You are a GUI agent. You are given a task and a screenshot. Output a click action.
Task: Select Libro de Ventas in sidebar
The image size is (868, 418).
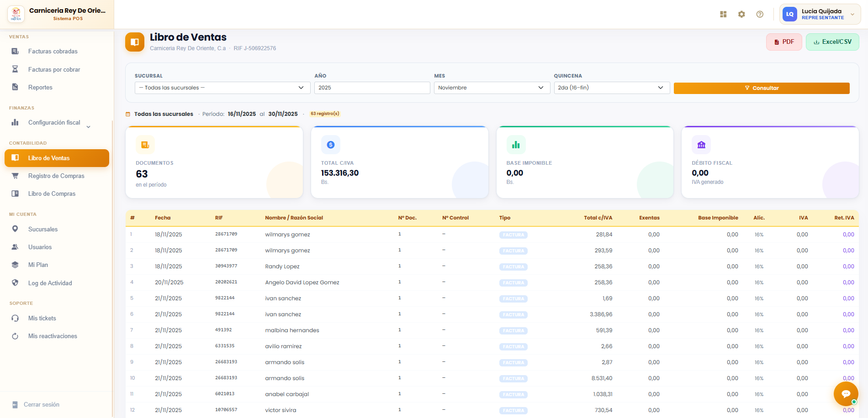pyautogui.click(x=57, y=158)
